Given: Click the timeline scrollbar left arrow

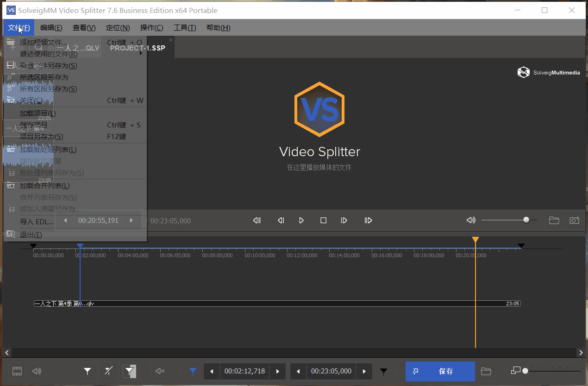Looking at the screenshot, I should click(x=6, y=353).
